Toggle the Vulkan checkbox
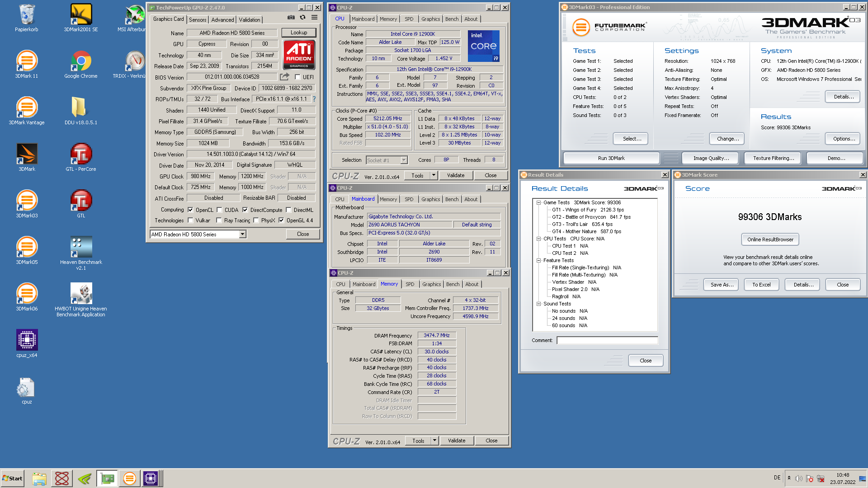 pos(190,221)
